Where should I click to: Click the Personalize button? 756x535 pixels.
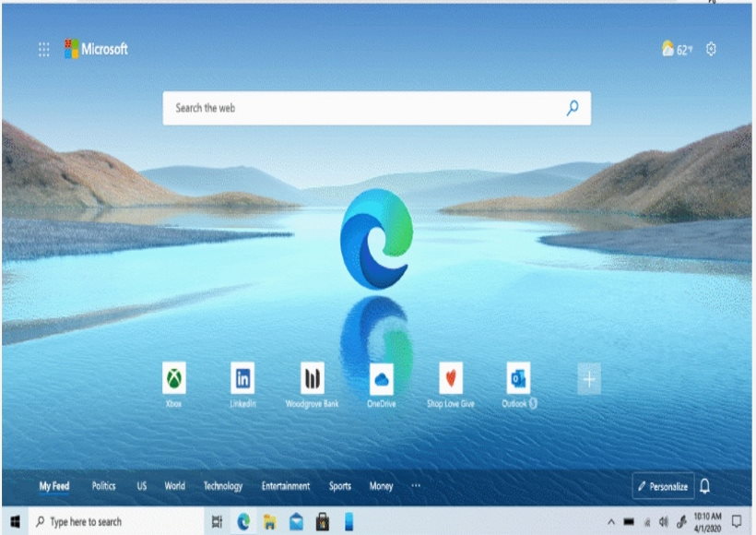663,486
